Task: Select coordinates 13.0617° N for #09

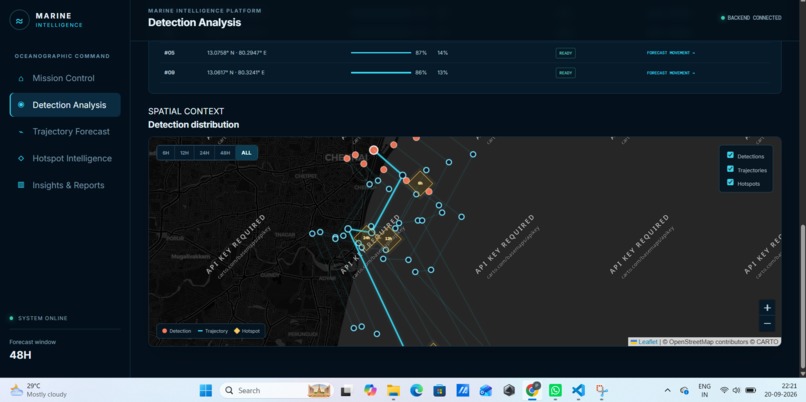Action: coord(236,73)
